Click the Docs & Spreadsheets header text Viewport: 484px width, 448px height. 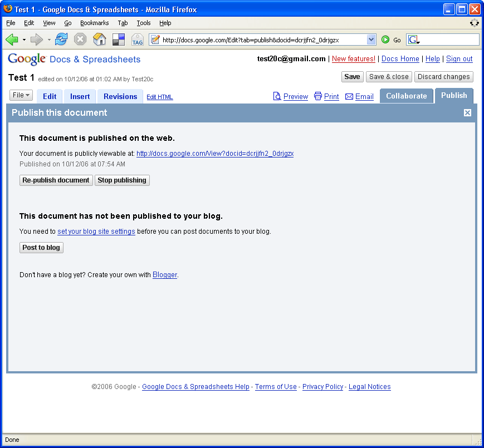(x=95, y=60)
